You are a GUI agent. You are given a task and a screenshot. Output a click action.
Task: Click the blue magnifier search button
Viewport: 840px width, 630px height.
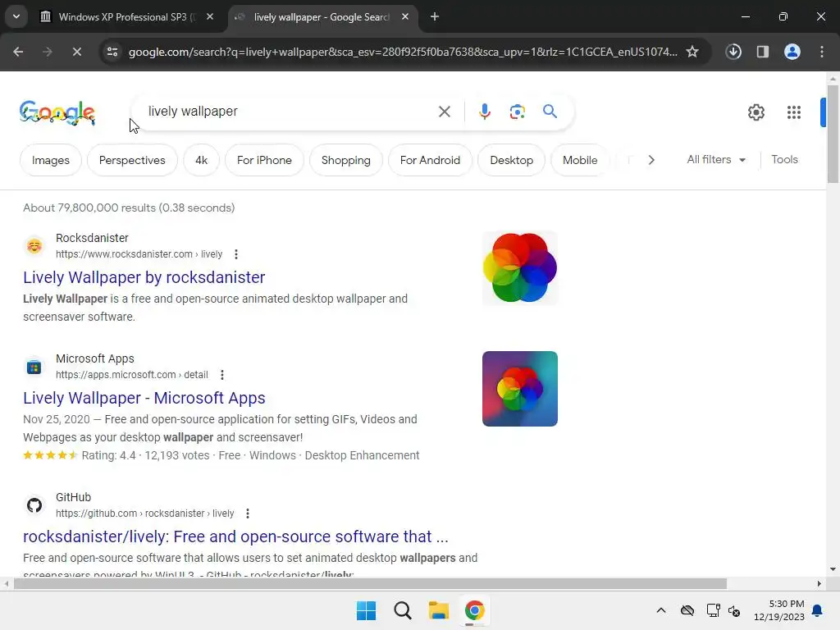pyautogui.click(x=550, y=112)
